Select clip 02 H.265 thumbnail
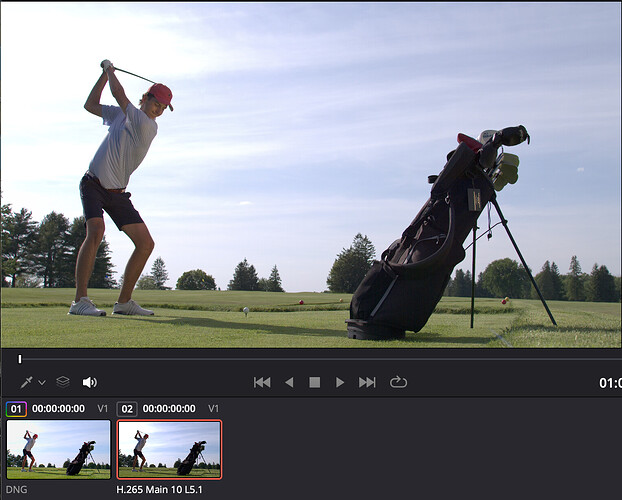622x500 pixels. [169, 450]
